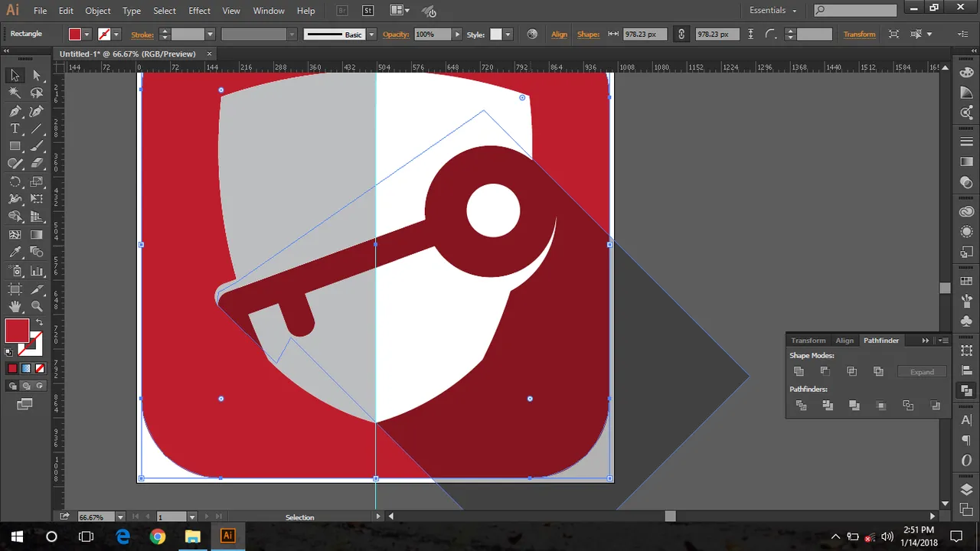Select the Zoom tool magnifier
The width and height of the screenshot is (980, 551).
[x=36, y=307]
